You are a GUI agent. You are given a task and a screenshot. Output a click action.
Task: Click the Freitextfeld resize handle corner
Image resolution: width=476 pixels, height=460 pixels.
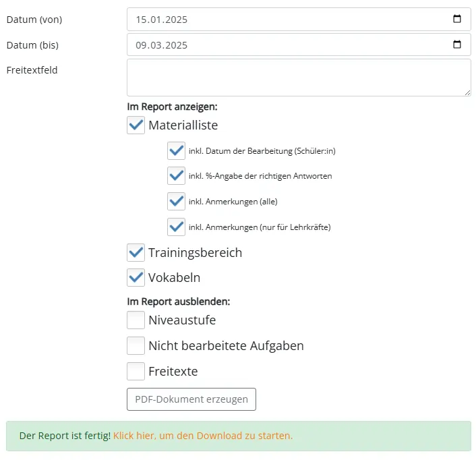coord(467,92)
